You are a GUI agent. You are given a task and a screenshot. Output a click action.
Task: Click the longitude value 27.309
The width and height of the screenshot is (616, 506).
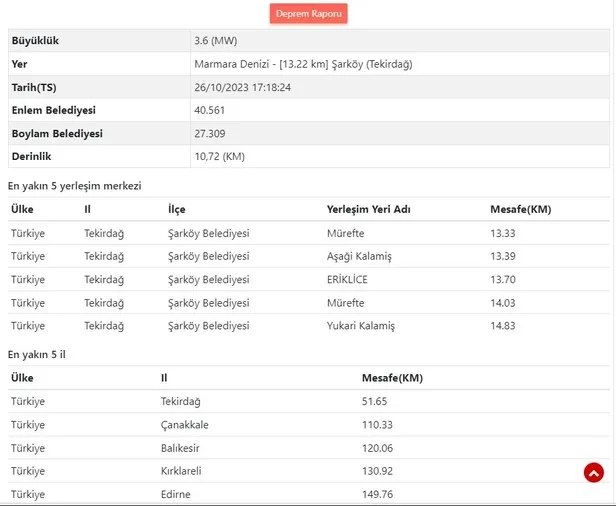(210, 133)
